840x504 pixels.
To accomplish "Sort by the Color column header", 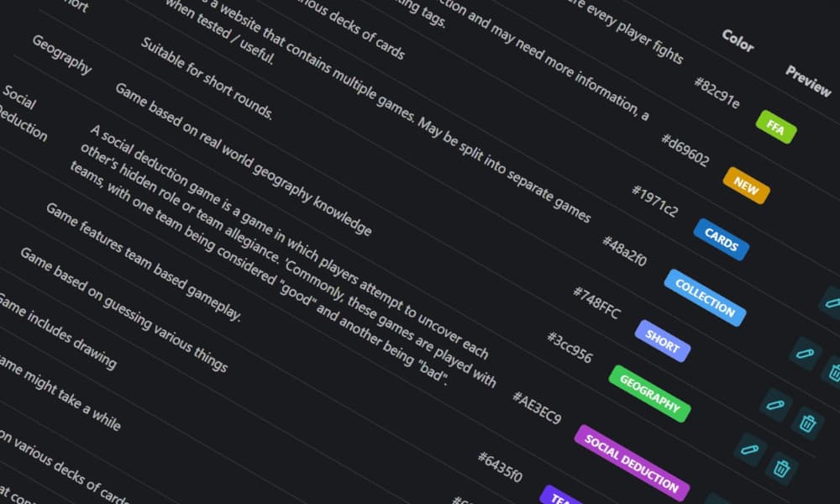I will tap(738, 40).
